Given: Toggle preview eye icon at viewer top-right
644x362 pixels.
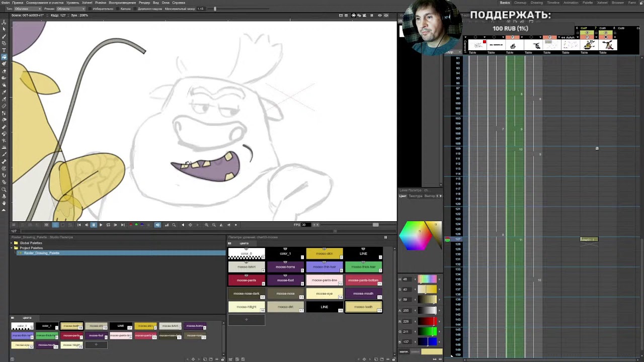Looking at the screenshot, I should click(380, 15).
